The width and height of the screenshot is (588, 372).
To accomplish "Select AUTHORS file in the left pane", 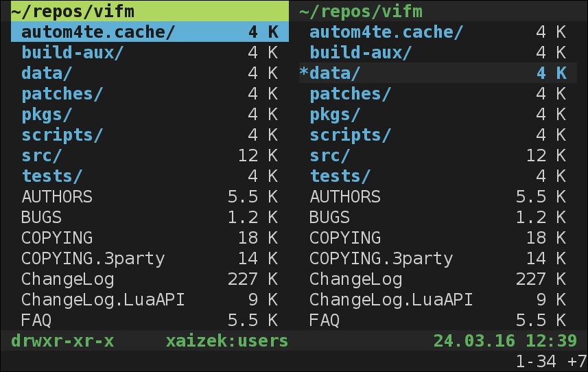I will pos(150,197).
